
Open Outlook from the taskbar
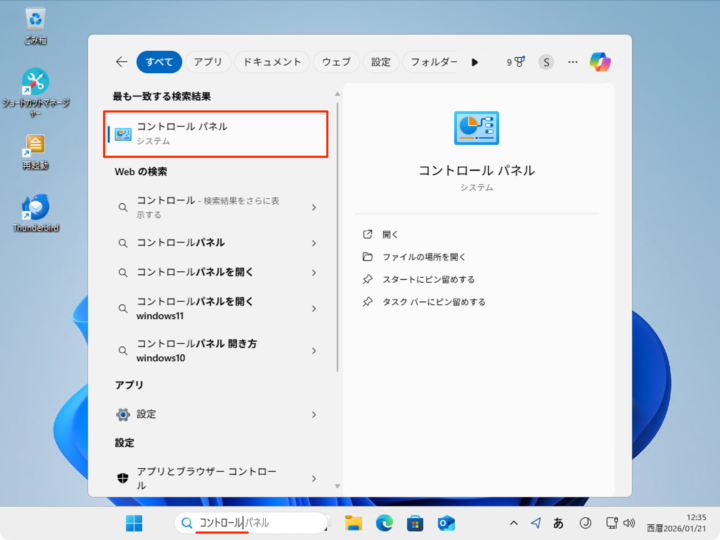[x=446, y=523]
